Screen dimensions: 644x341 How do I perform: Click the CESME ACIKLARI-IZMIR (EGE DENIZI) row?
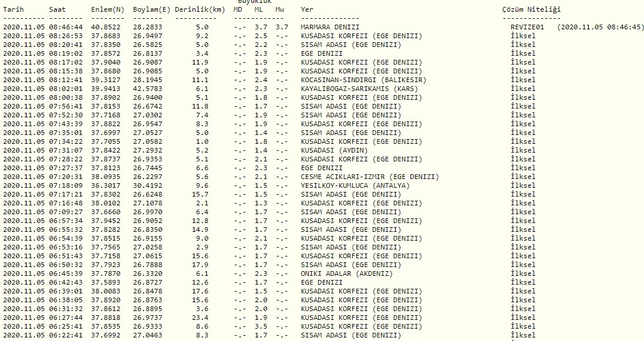click(370, 177)
